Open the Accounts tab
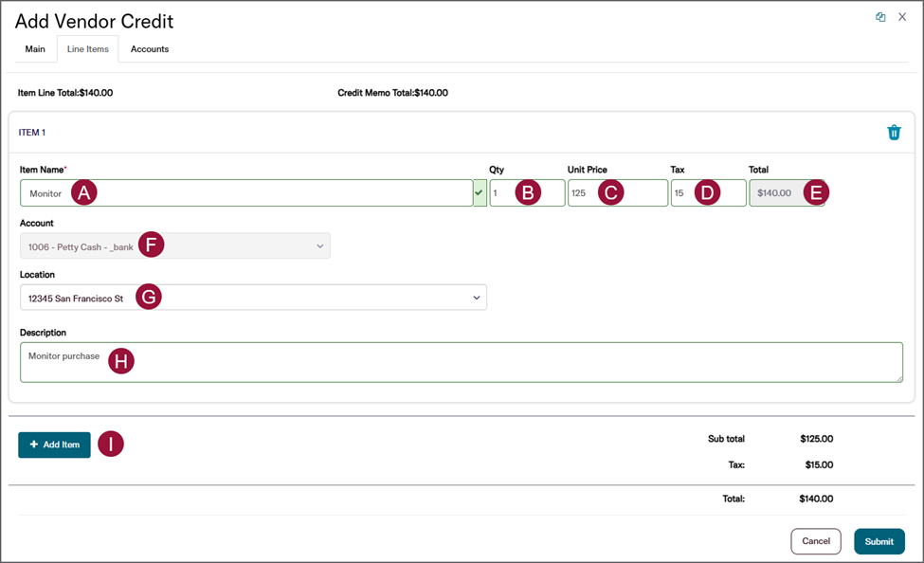This screenshot has width=924, height=563. (150, 49)
